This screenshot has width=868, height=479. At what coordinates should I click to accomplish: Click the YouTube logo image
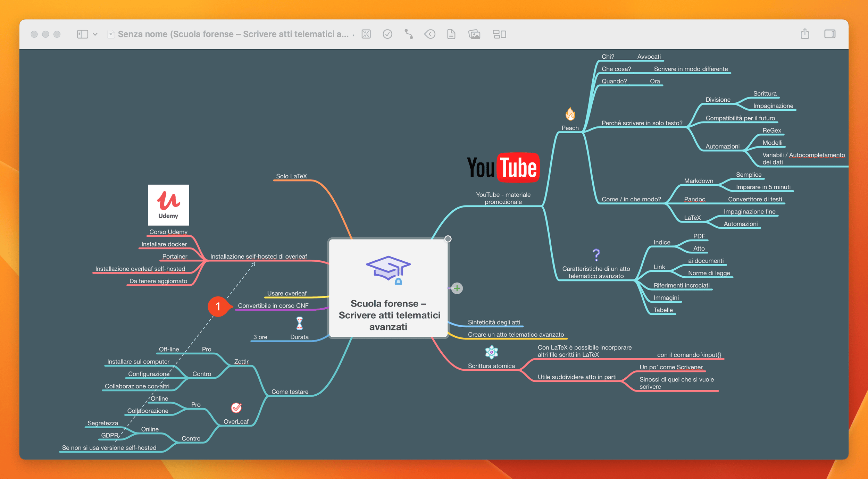503,168
